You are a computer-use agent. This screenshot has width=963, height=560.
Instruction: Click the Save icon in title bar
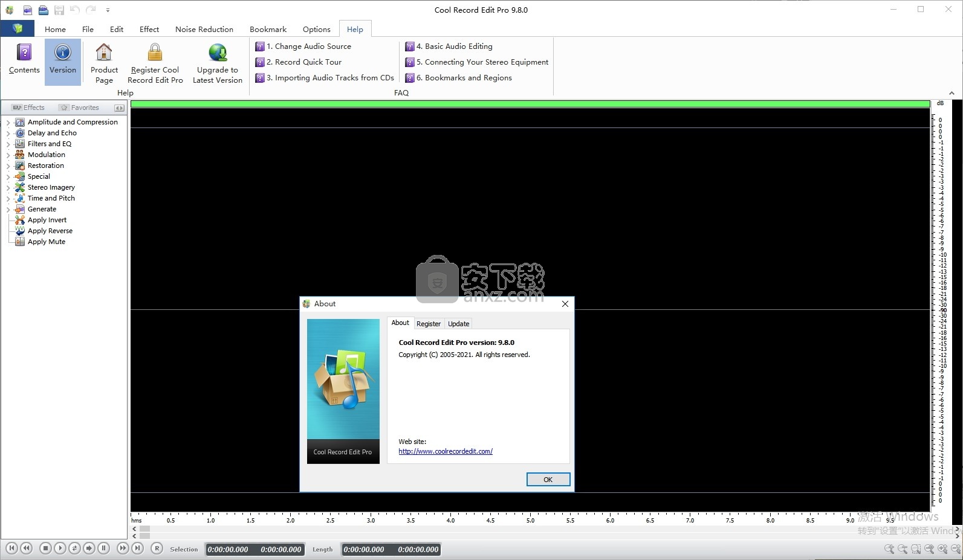tap(59, 10)
